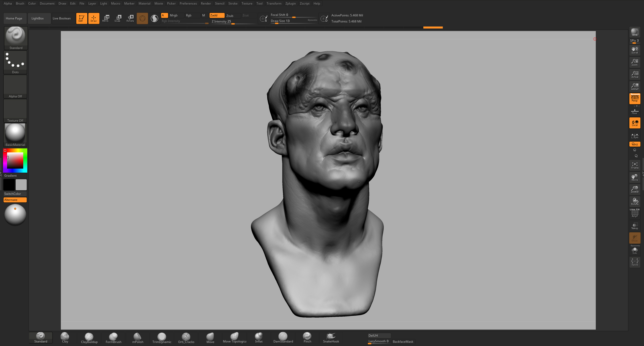
Task: Click the Rotate tool in top toolbar
Action: (130, 18)
